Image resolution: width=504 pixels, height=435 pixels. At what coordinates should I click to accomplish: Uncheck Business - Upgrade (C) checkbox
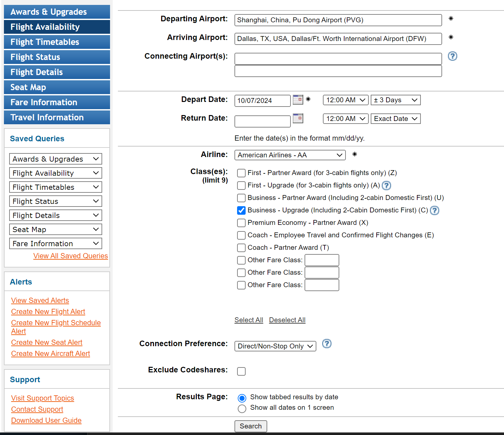(241, 210)
